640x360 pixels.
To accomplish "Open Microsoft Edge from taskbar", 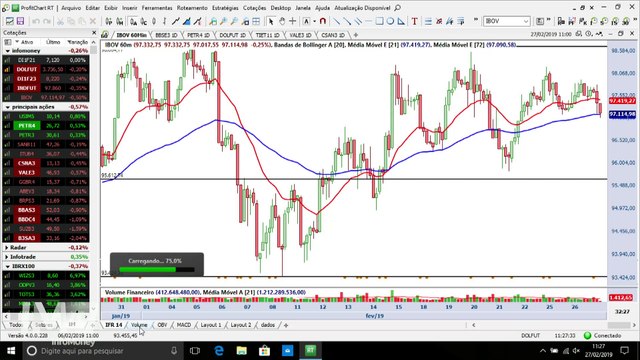I will tap(219, 351).
